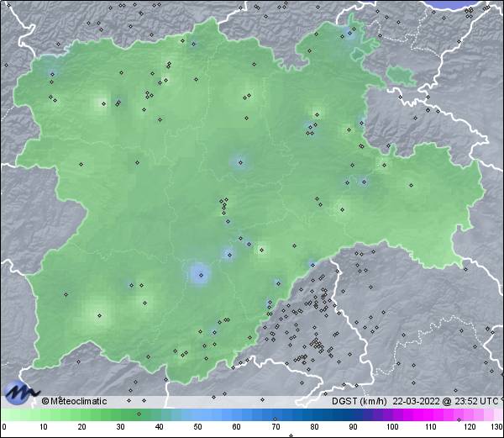Pick the light blue color at scale value 50
The height and width of the screenshot is (438, 504).
(x=197, y=414)
